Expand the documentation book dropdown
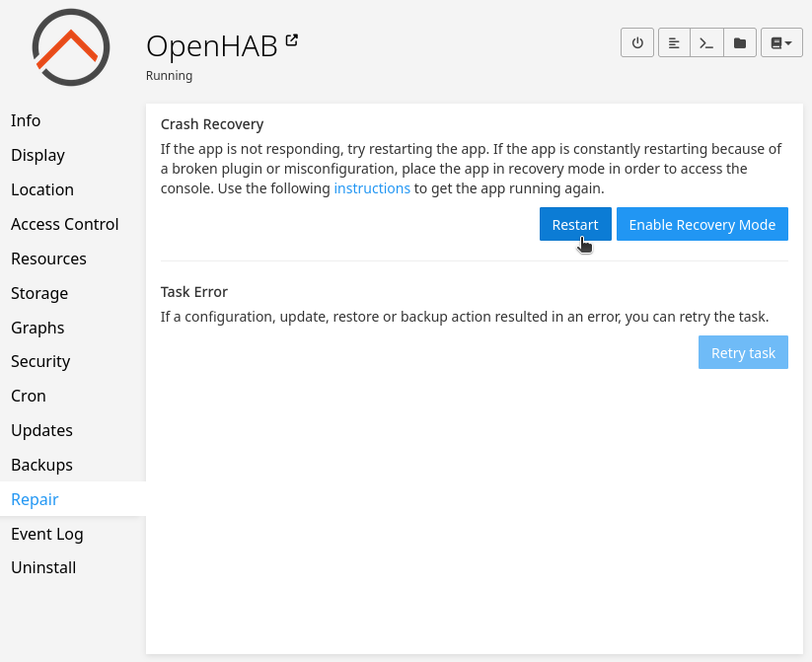This screenshot has height=662, width=812. 781,43
